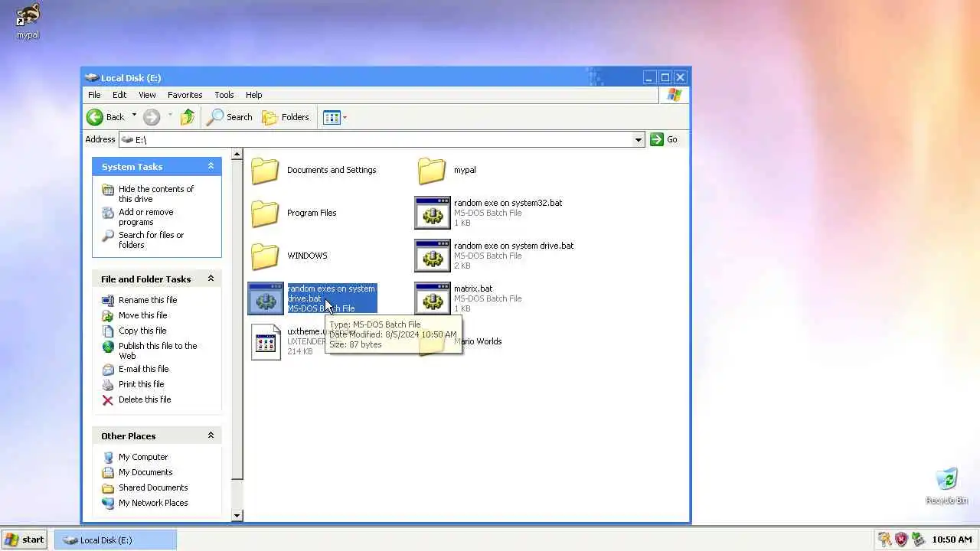The width and height of the screenshot is (980, 551).
Task: Collapse the System Tasks panel
Action: [211, 166]
